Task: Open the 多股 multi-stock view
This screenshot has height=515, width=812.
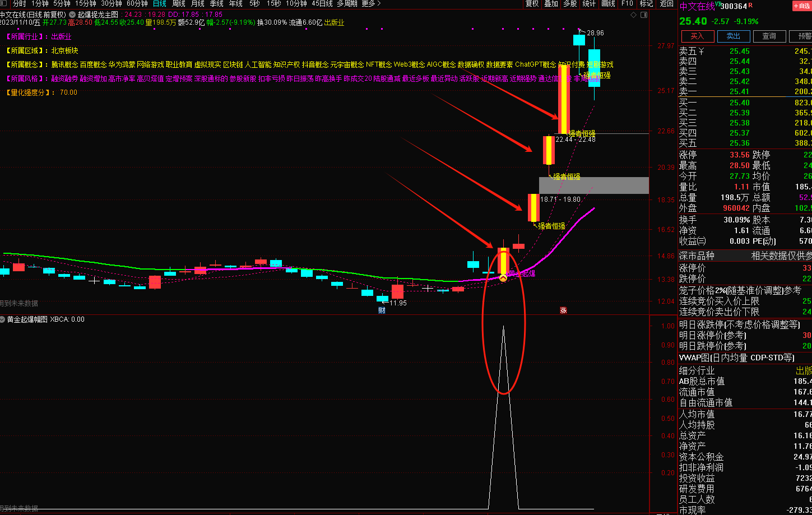Action: click(x=570, y=3)
